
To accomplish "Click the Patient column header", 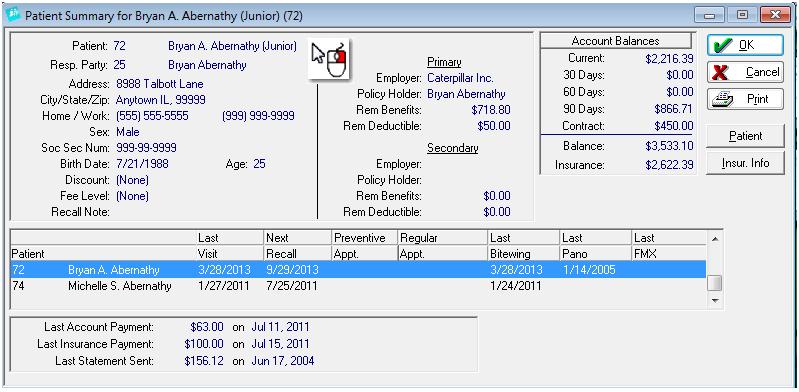I will coord(103,246).
